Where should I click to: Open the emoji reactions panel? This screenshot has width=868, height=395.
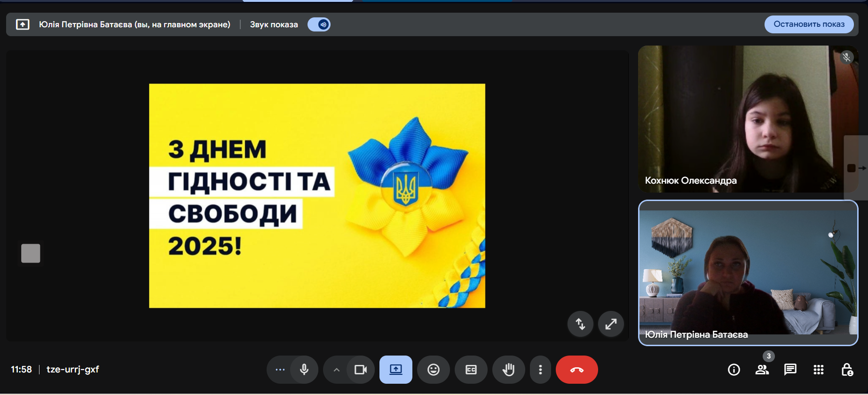pos(433,370)
